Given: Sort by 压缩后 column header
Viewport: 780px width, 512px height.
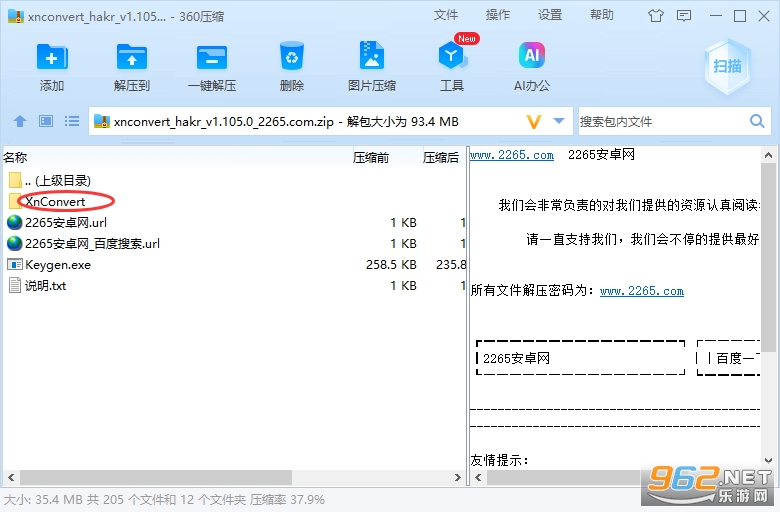Looking at the screenshot, I should pos(441,158).
